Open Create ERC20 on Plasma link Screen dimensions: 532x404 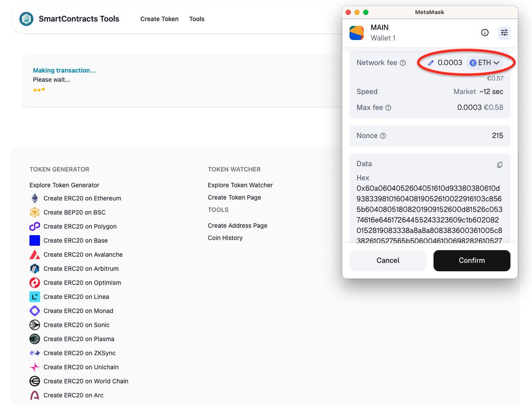pos(79,339)
